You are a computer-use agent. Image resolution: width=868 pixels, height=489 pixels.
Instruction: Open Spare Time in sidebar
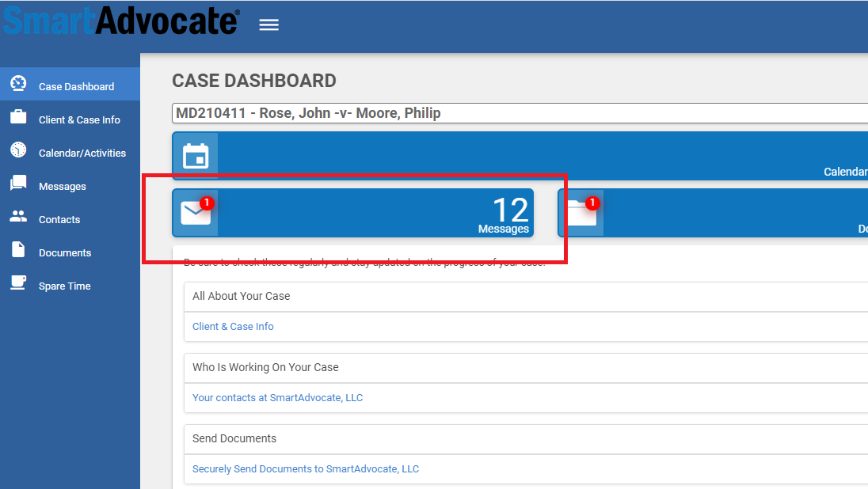click(70, 283)
